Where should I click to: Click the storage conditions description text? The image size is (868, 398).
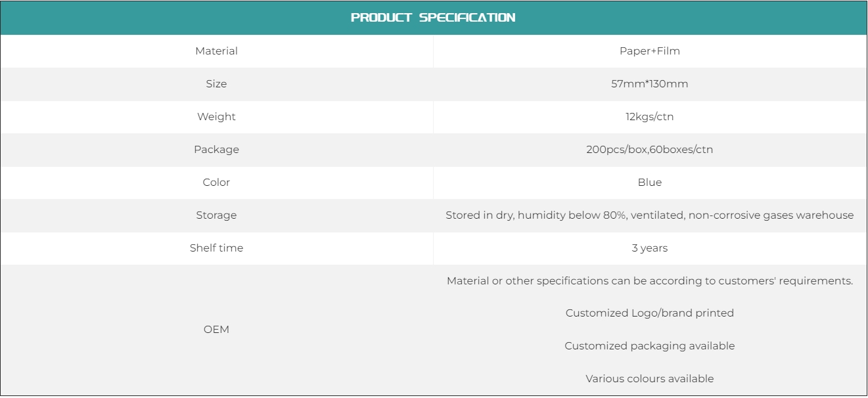tap(649, 215)
